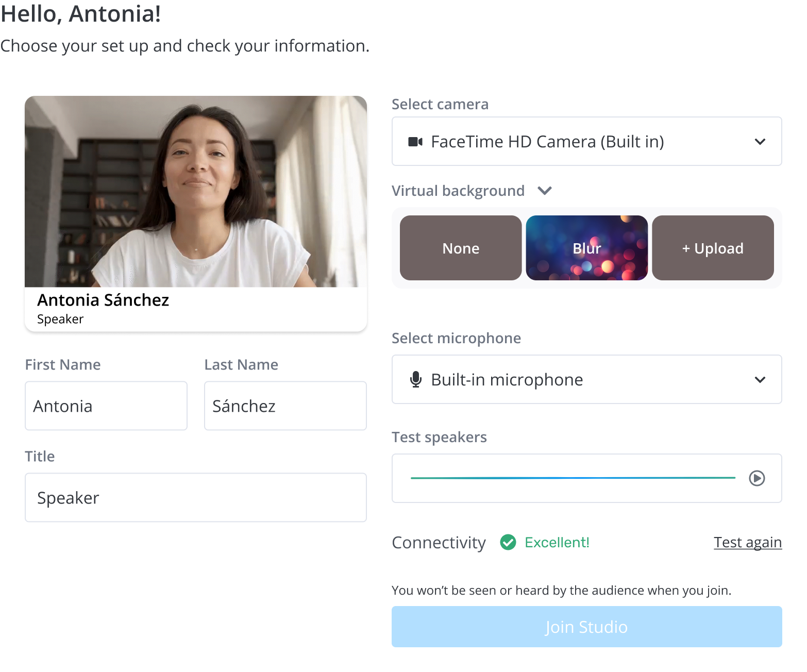Screen dimensions: 807x672
Task: Select the None virtual background
Action: [461, 248]
